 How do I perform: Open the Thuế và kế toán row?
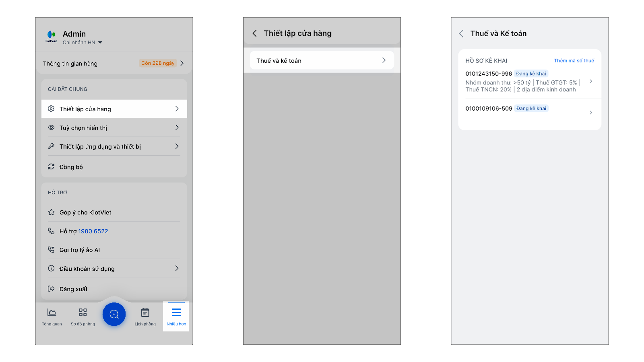pos(322,61)
